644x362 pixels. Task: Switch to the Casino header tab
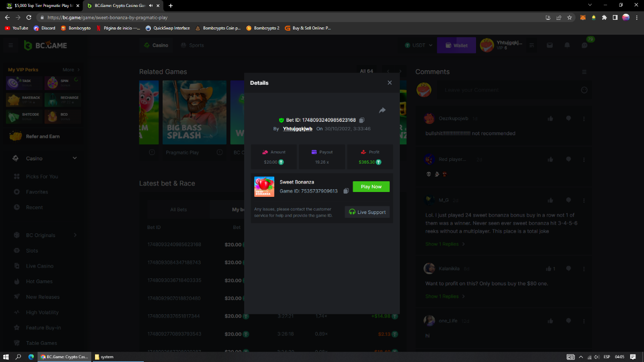(x=156, y=46)
